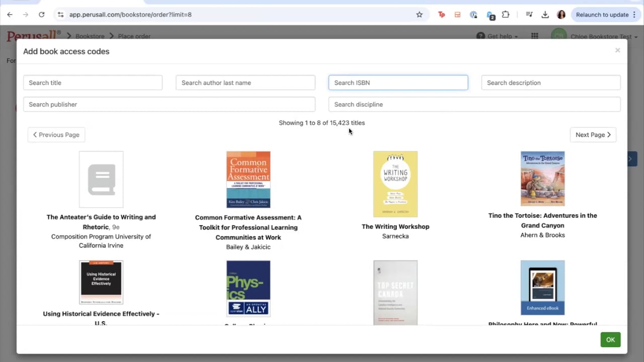Click into the Search ISBN field
Viewport: 644px width, 362px height.
tap(398, 82)
